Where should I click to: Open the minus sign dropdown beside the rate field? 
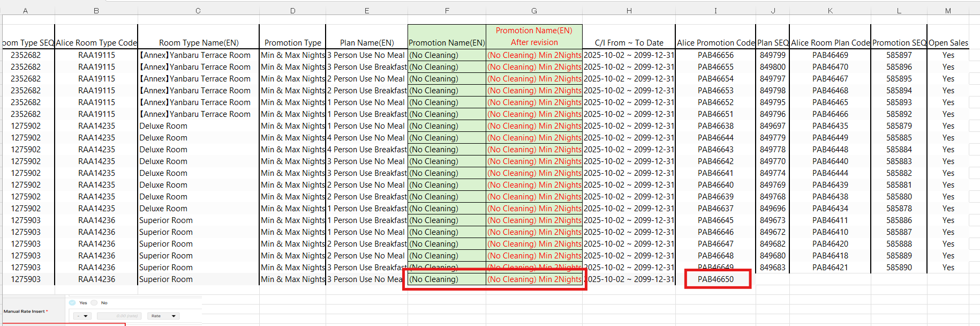82,316
